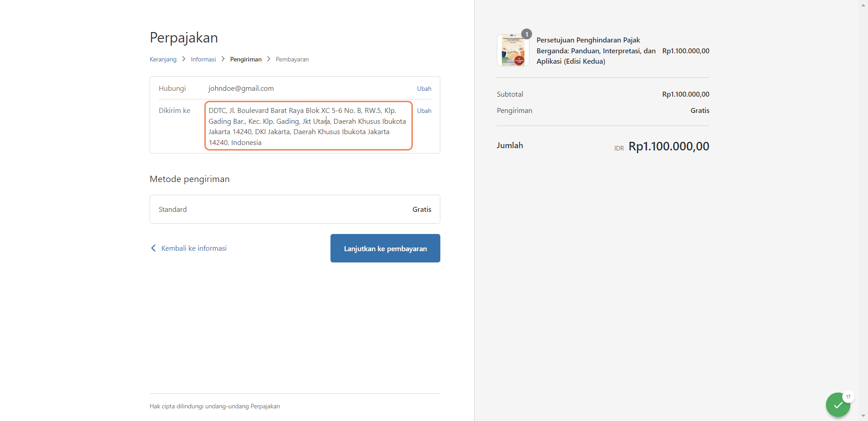Click the email johndoe@gmail.com
868x421 pixels.
click(x=241, y=88)
